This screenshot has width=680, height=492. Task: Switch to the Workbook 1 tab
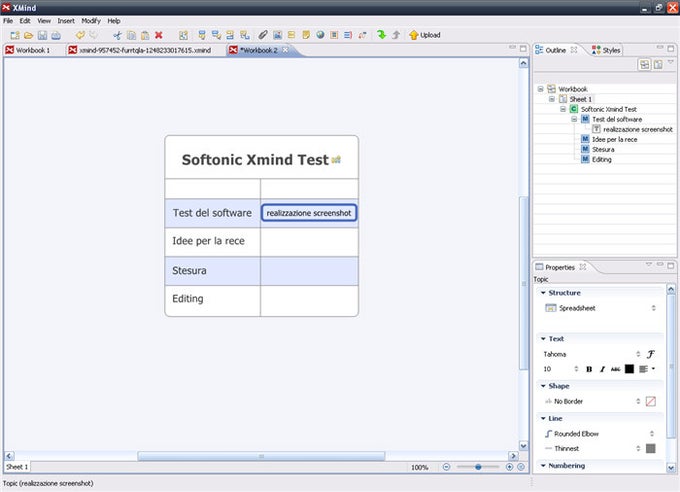click(x=28, y=50)
